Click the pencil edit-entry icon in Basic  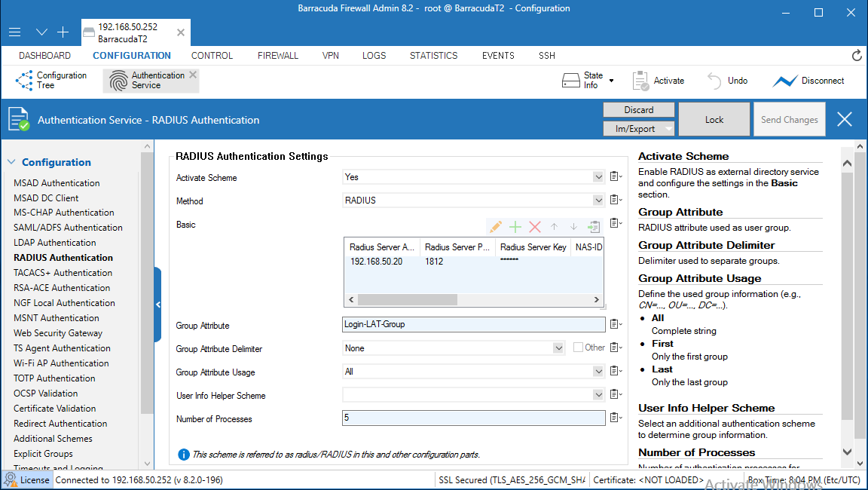495,226
